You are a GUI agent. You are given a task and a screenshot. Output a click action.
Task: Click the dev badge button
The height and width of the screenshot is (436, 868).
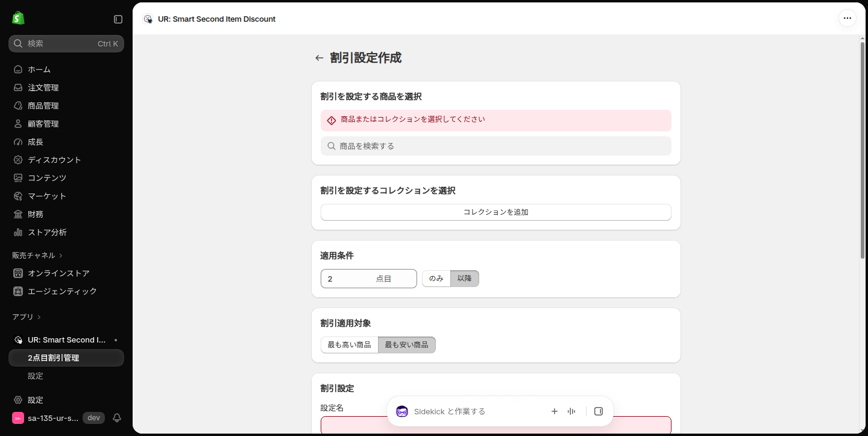93,418
